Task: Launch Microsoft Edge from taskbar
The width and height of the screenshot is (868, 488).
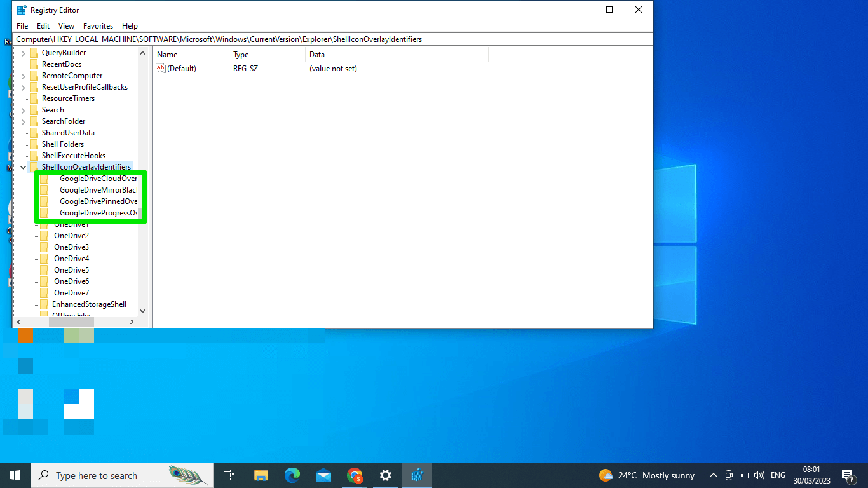Action: tap(292, 475)
